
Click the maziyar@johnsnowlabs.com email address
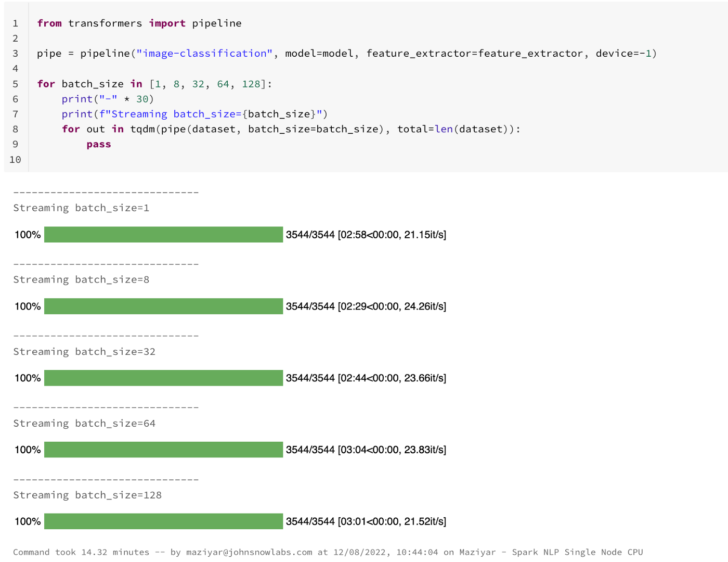coord(249,553)
